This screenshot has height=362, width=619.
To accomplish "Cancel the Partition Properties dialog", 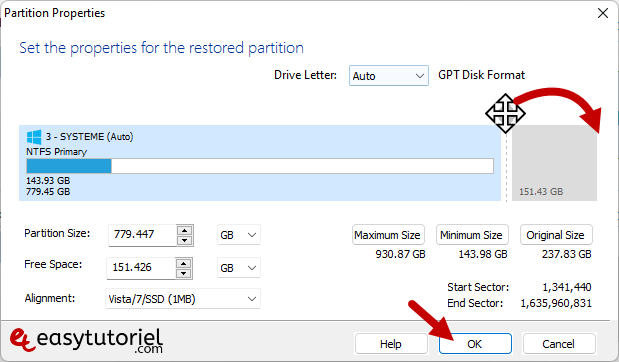I will click(559, 344).
